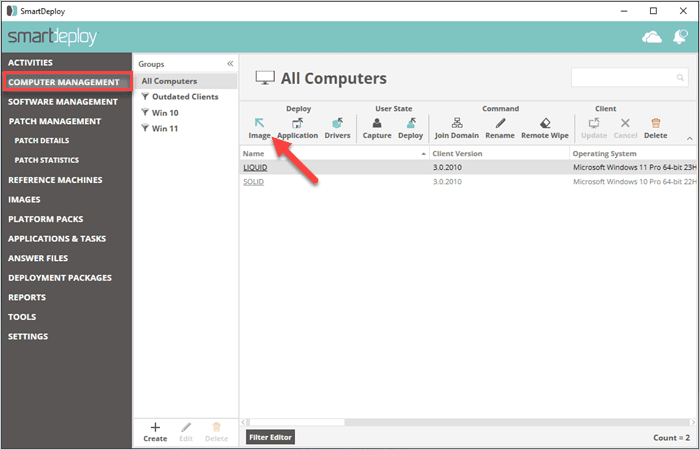Go to TOOLS section
Image resolution: width=700 pixels, height=450 pixels.
point(22,317)
